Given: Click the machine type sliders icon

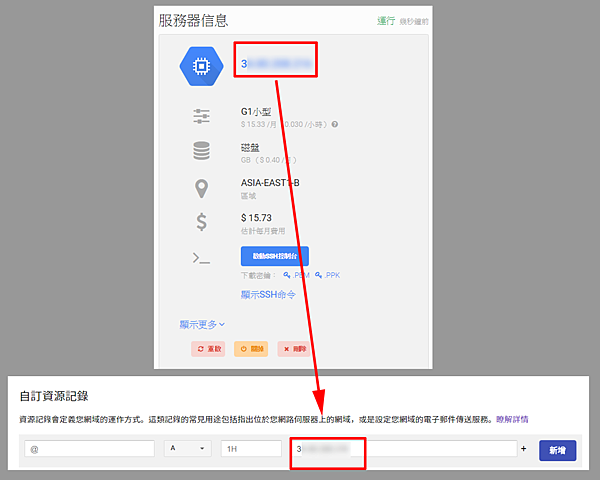Looking at the screenshot, I should pyautogui.click(x=201, y=116).
